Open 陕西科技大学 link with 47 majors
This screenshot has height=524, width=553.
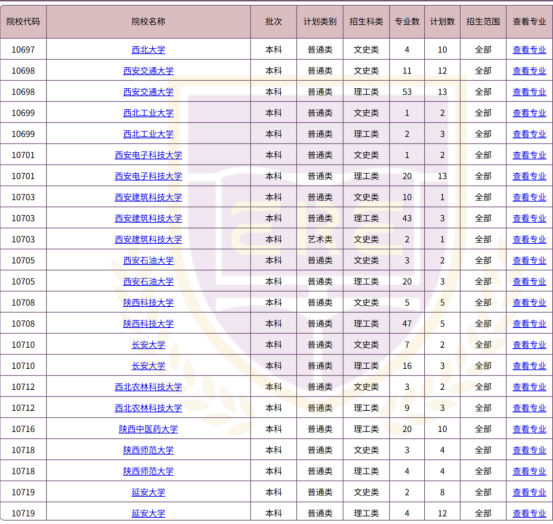coord(148,324)
